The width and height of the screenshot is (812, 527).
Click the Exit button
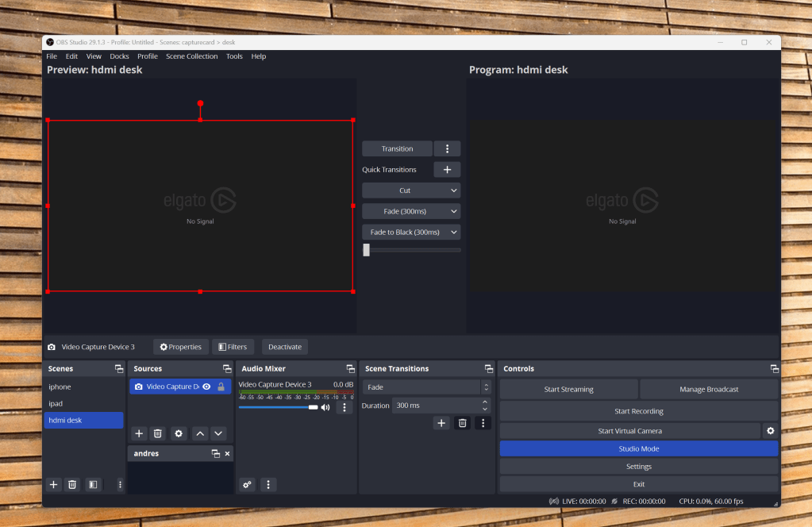638,484
